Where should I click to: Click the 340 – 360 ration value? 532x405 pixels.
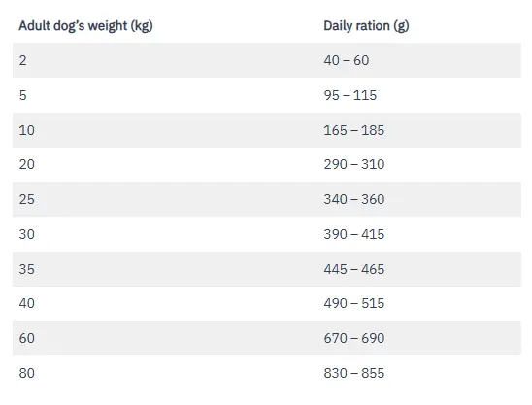coord(354,199)
